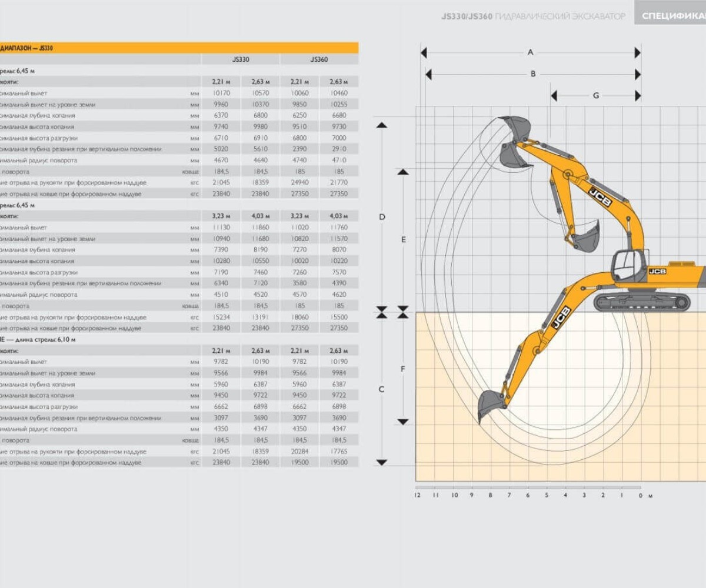Click the JCB logo on the lowered digging boom
706x588 pixels.
(x=560, y=318)
